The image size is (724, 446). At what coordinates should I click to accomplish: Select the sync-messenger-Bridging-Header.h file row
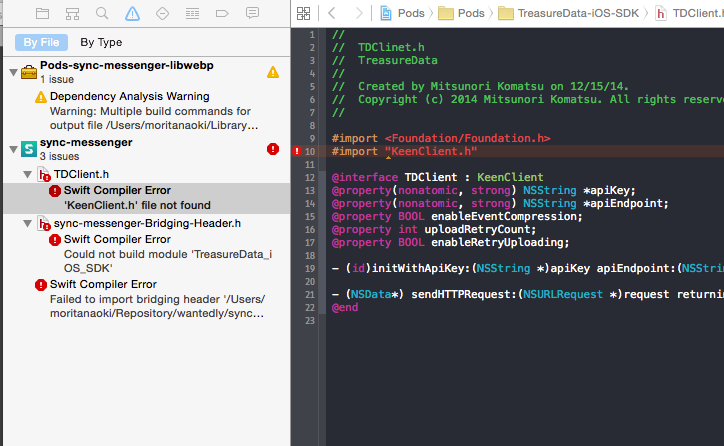tap(147, 223)
